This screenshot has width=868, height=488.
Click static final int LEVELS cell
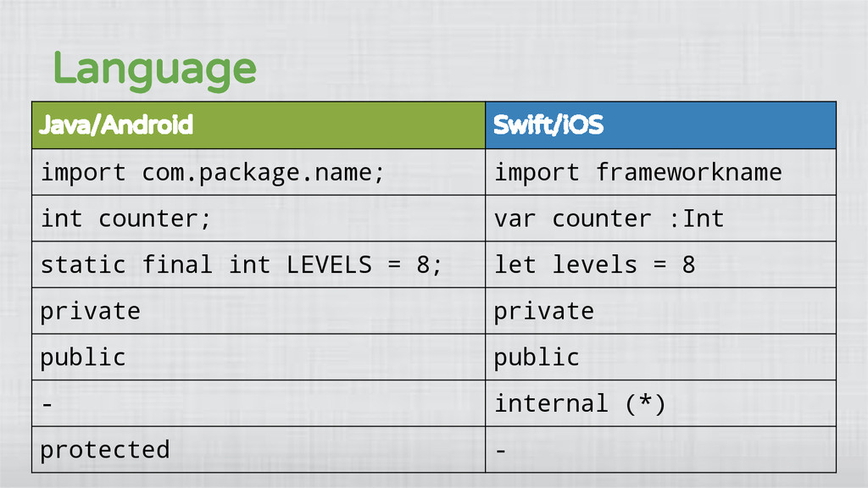(259, 264)
